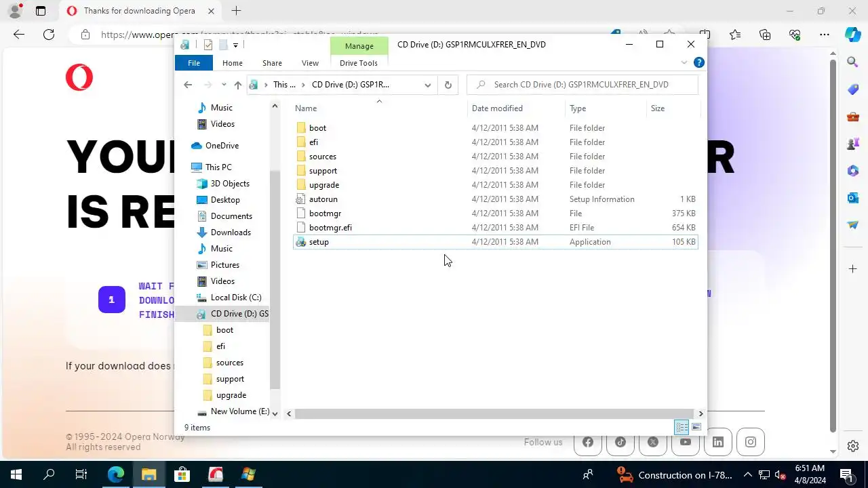This screenshot has width=868, height=488.
Task: Click the navigation pane vertical scrollbar
Action: pos(275,278)
